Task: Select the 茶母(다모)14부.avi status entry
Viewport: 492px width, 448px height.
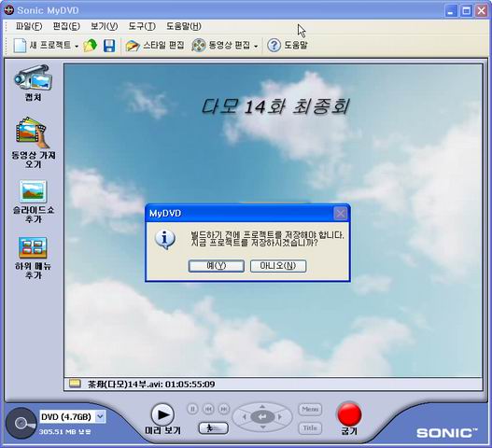Action: point(151,384)
